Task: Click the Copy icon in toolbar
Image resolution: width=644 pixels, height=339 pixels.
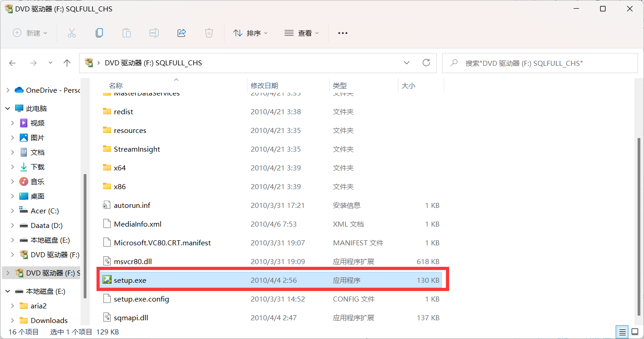Action: (x=99, y=33)
